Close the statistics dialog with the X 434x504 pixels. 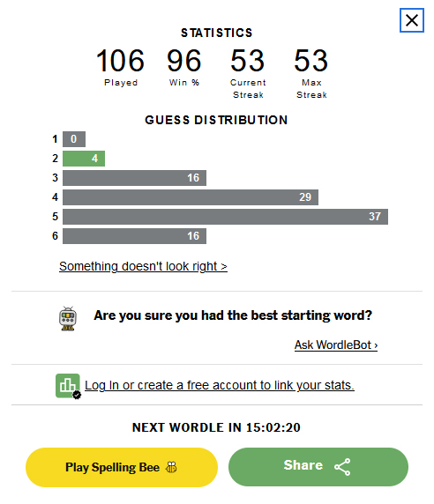[411, 20]
